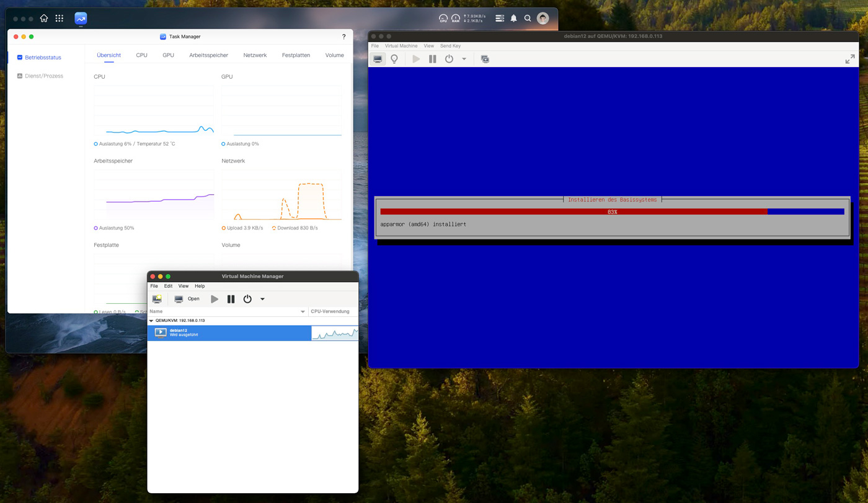Pause the VM from Virtual Machine Manager toolbar

(231, 299)
